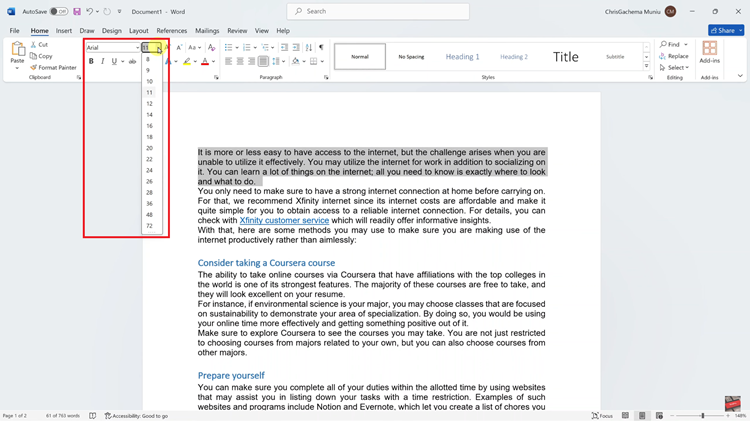
Task: Shrink font size with smaller A icon
Action: point(179,47)
